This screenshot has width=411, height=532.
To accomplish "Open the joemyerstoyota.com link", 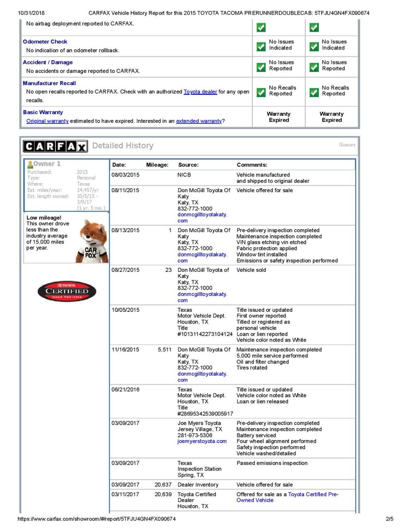I will 202,441.
